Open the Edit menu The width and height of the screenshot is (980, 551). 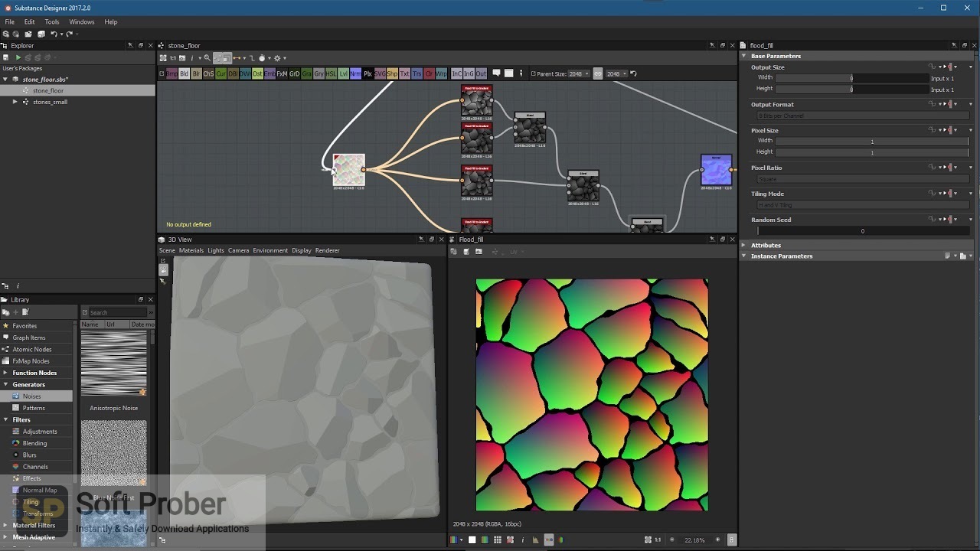coord(29,21)
